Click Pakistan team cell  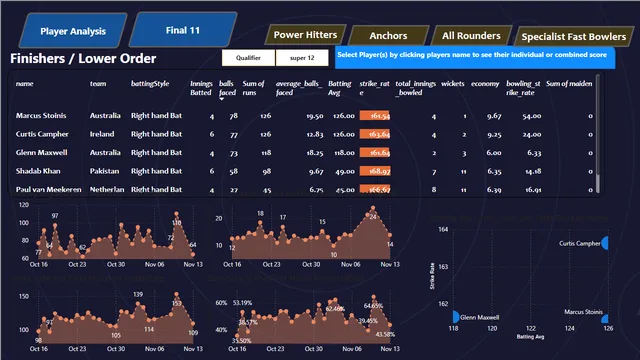(x=104, y=171)
